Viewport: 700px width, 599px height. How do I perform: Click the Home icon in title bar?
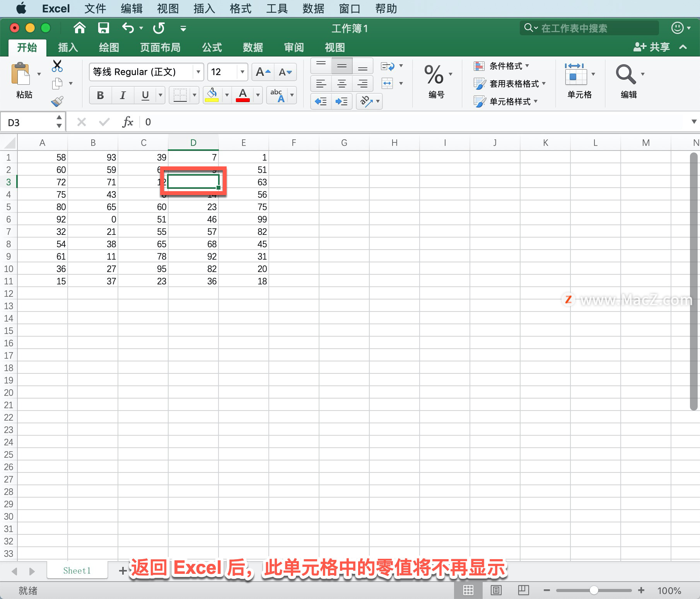79,28
